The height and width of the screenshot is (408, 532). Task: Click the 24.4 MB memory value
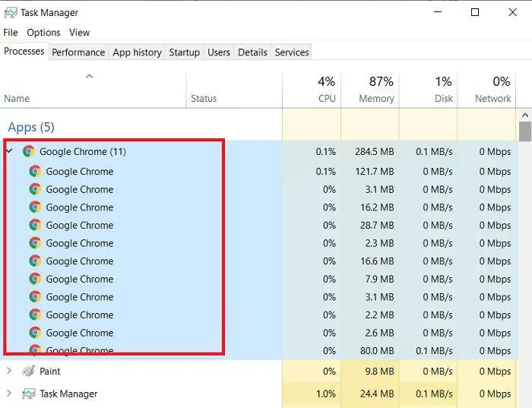pyautogui.click(x=377, y=394)
